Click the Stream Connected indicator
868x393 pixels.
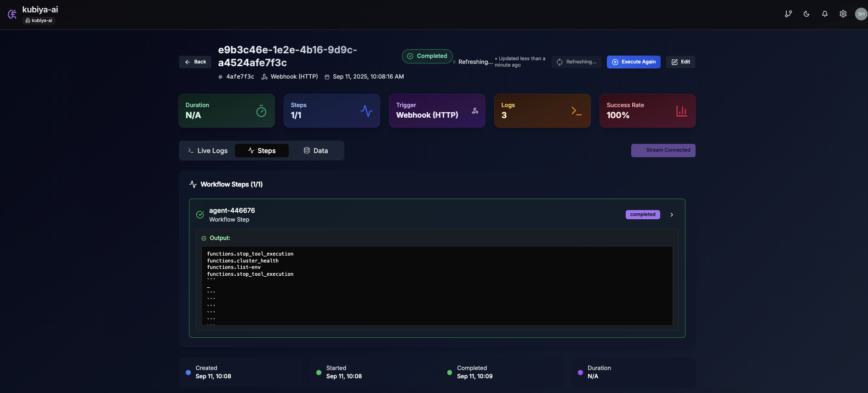click(663, 150)
